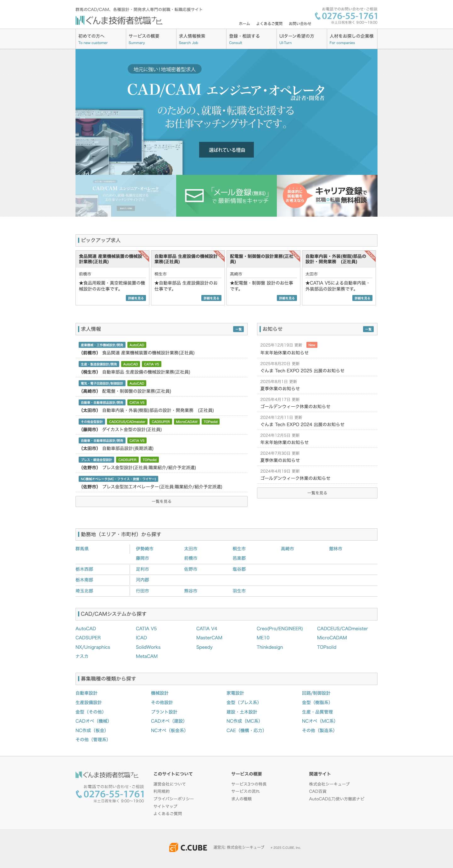Open the ぐんま Tech EXPO 2025 出展のお知らせ notice
This screenshot has width=453, height=868.
[x=302, y=371]
